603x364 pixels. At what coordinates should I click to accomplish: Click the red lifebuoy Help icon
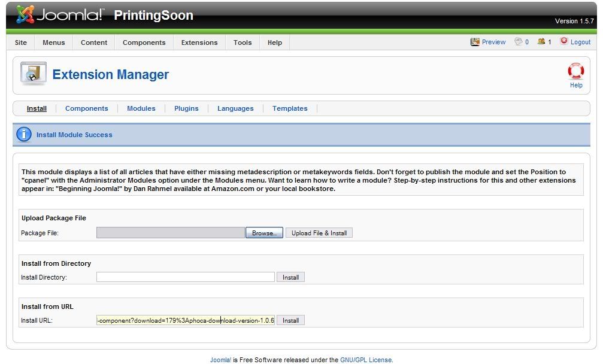coord(575,71)
